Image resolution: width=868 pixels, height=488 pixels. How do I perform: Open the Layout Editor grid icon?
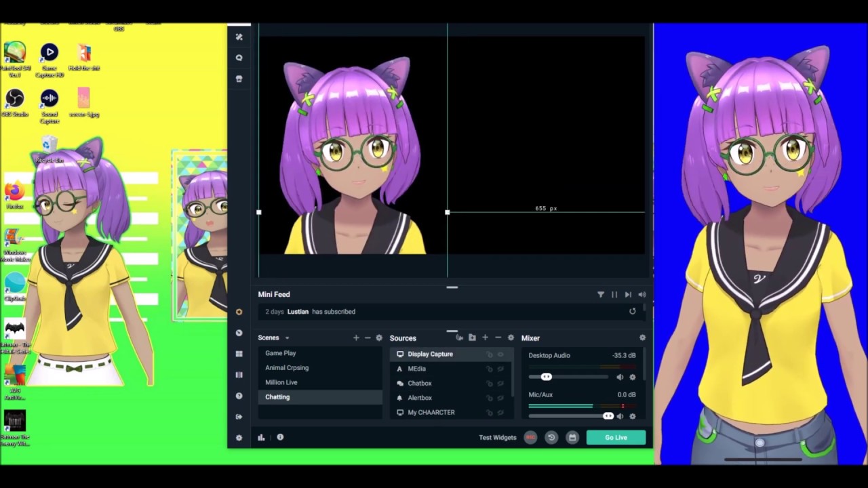(239, 354)
